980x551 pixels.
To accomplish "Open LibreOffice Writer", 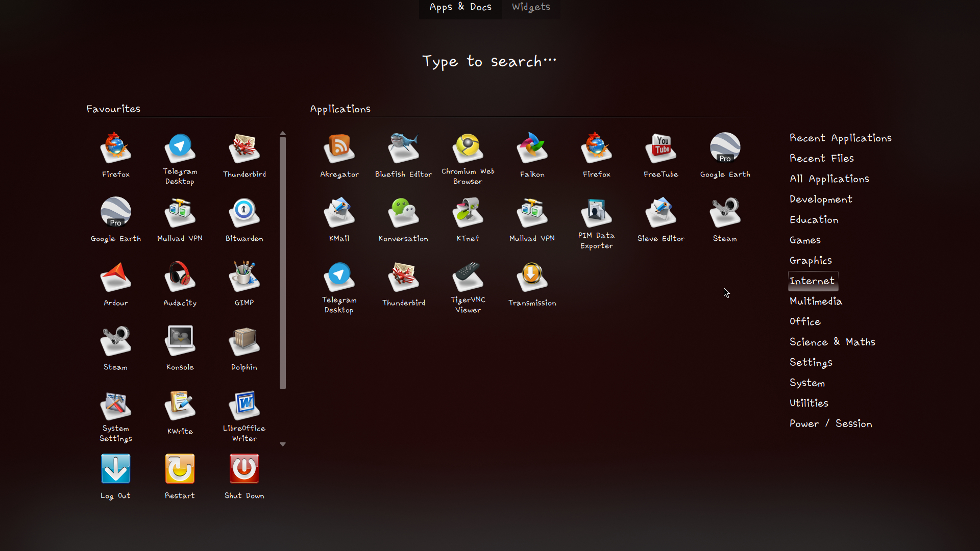I will (x=244, y=416).
